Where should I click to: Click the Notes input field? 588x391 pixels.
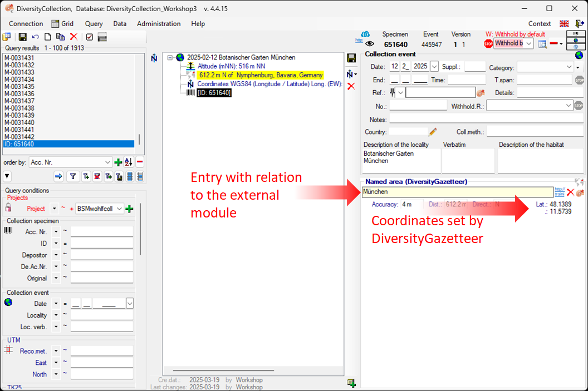(x=486, y=119)
